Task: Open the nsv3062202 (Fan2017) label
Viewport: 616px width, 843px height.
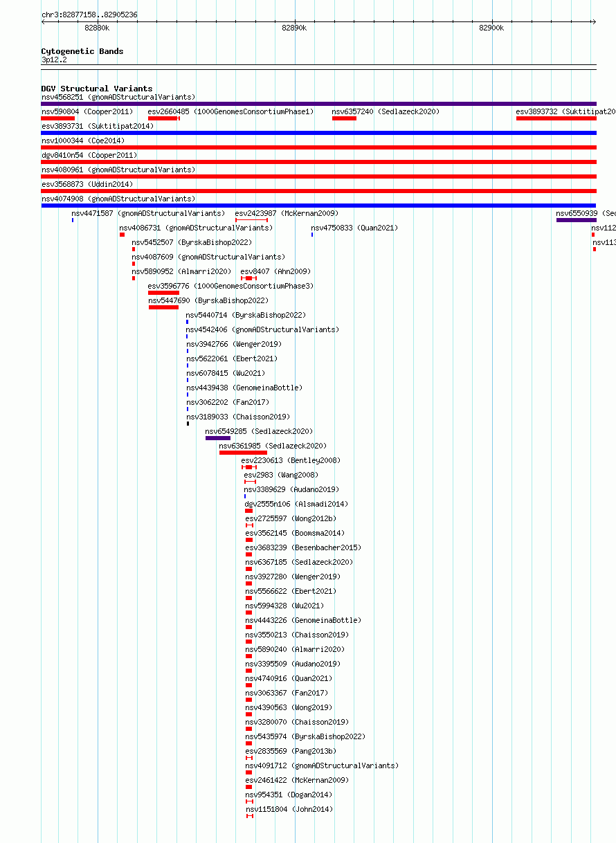Action: click(x=228, y=402)
